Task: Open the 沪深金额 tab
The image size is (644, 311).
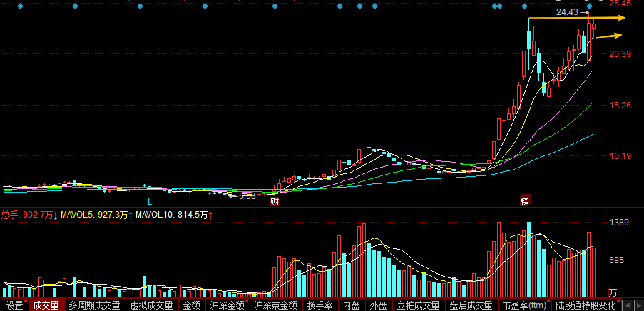Action: 227,305
